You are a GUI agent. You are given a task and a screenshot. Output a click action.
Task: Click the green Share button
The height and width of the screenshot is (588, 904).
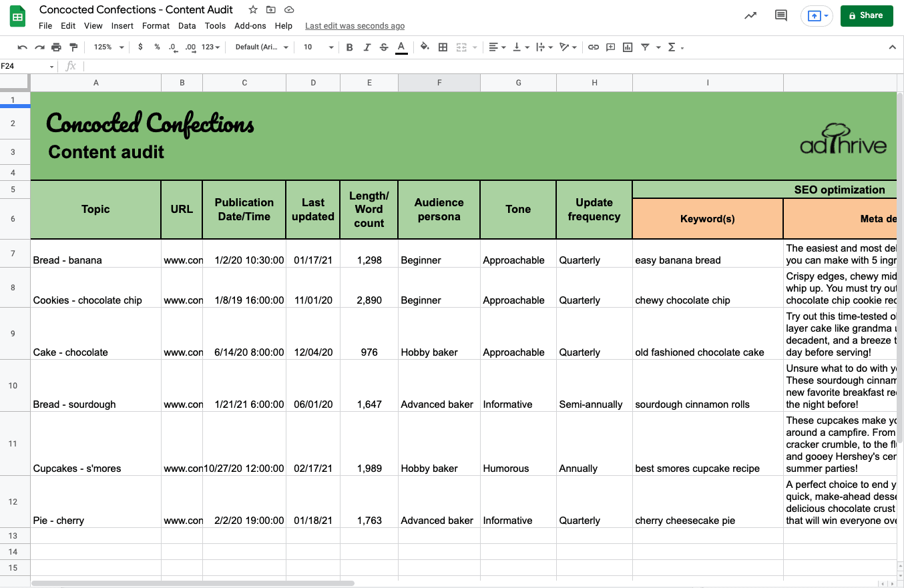click(867, 15)
